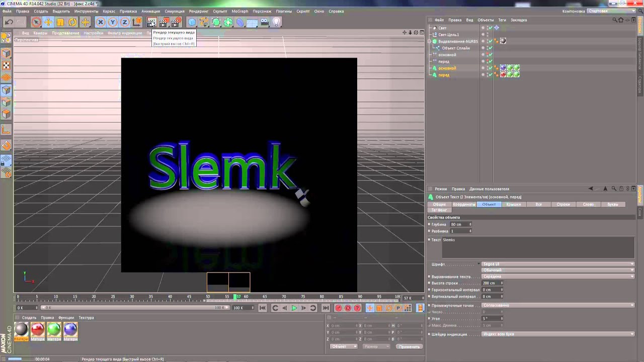Switch to the Буквы tab

click(x=613, y=205)
